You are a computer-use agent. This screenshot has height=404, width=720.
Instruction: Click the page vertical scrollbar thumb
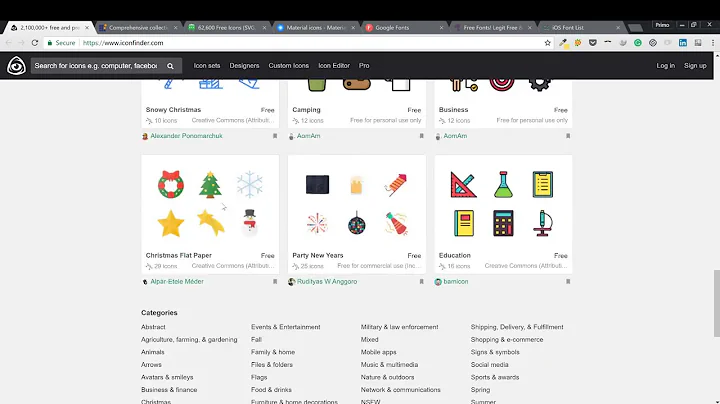[716, 303]
